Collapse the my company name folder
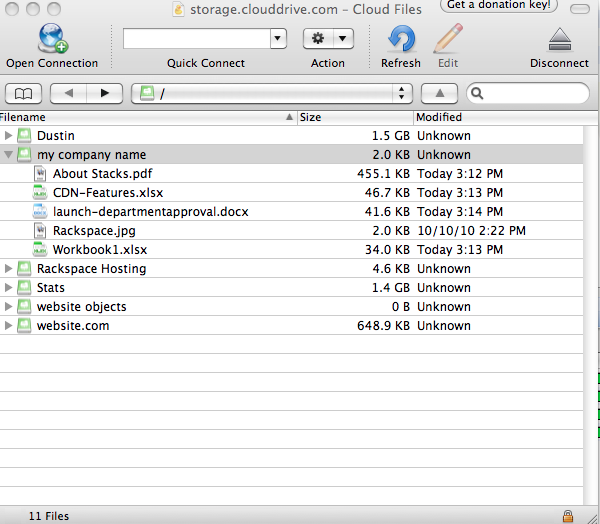Screen dimensions: 600x524 pyautogui.click(x=8, y=155)
